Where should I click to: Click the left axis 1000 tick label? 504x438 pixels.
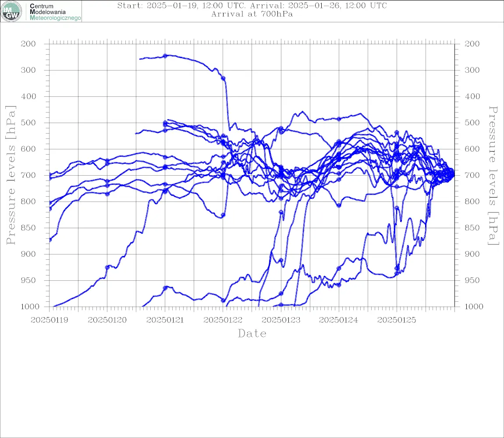pyautogui.click(x=30, y=307)
